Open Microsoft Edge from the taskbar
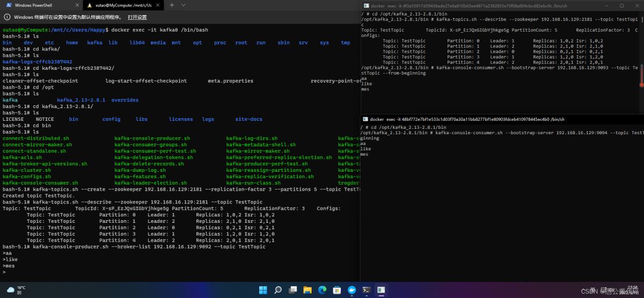The image size is (644, 298). (322, 290)
